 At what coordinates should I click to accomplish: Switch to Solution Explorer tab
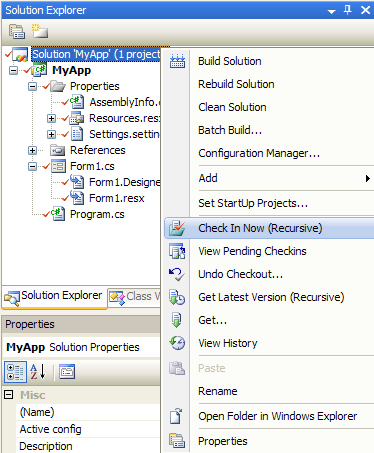(x=55, y=297)
